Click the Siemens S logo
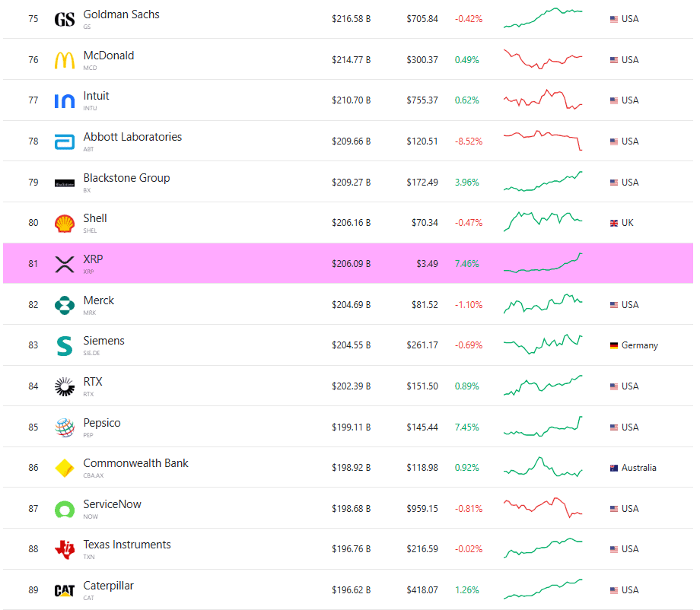The image size is (700, 610). coord(64,345)
